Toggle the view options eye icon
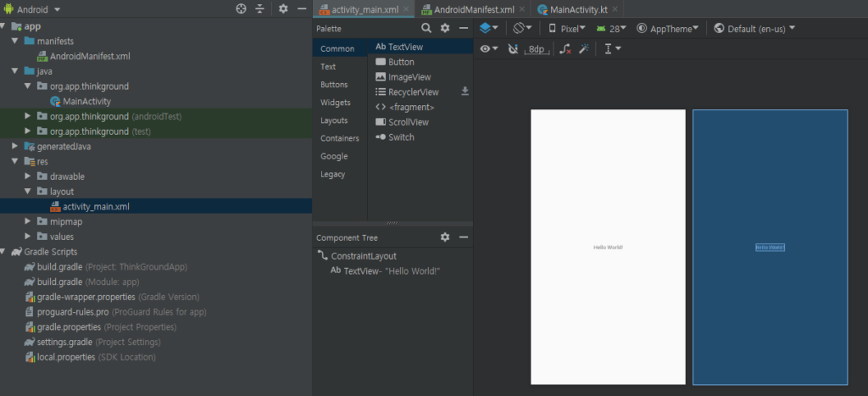 point(489,48)
